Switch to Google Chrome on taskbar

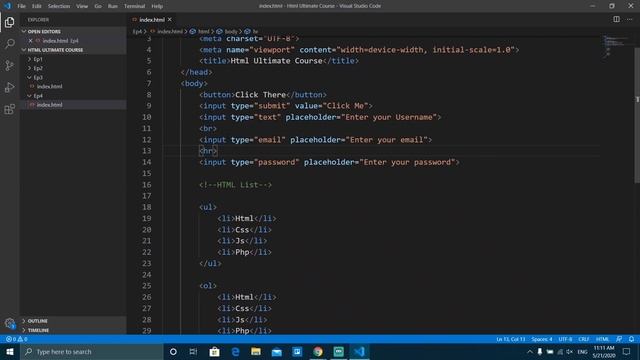coord(318,351)
